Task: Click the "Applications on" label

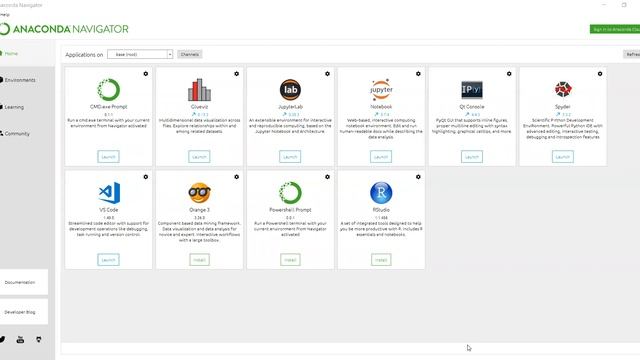Action: 84,55
